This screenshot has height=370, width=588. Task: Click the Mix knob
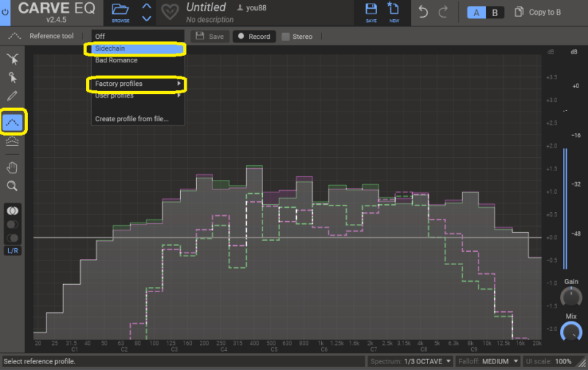(570, 332)
